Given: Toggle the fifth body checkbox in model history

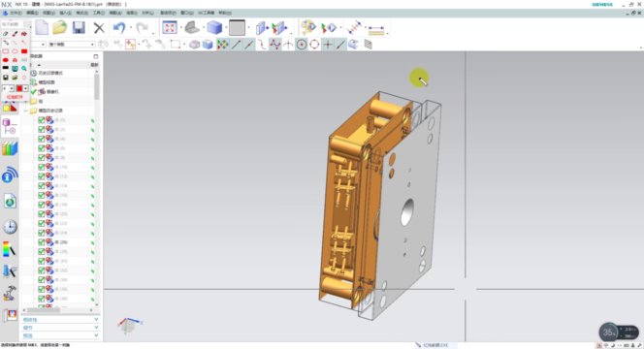Looking at the screenshot, I should point(41,157).
